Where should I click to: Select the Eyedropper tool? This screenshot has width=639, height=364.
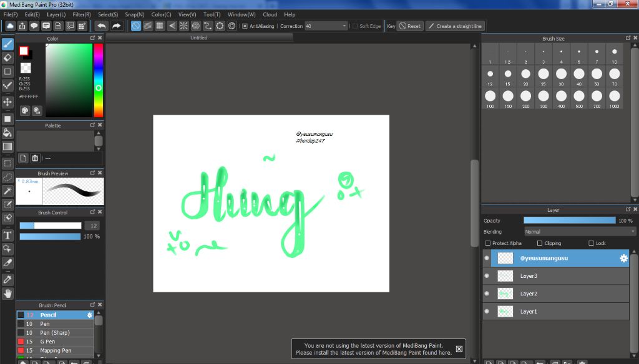7,279
